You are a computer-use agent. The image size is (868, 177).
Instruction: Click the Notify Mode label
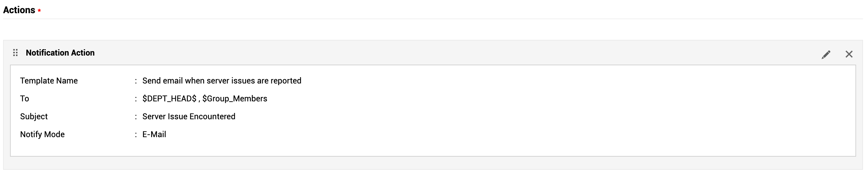pos(42,134)
